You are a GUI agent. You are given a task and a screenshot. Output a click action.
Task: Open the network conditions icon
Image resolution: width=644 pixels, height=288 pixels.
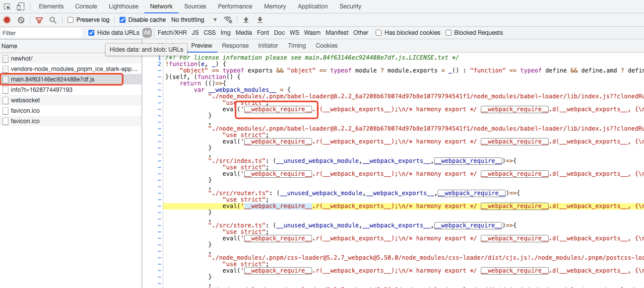(x=228, y=19)
